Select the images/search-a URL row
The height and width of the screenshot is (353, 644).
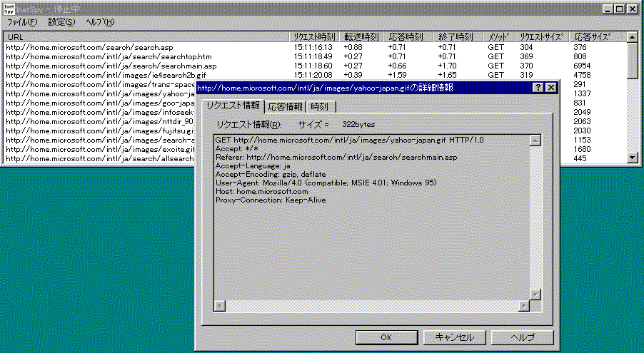(x=100, y=140)
